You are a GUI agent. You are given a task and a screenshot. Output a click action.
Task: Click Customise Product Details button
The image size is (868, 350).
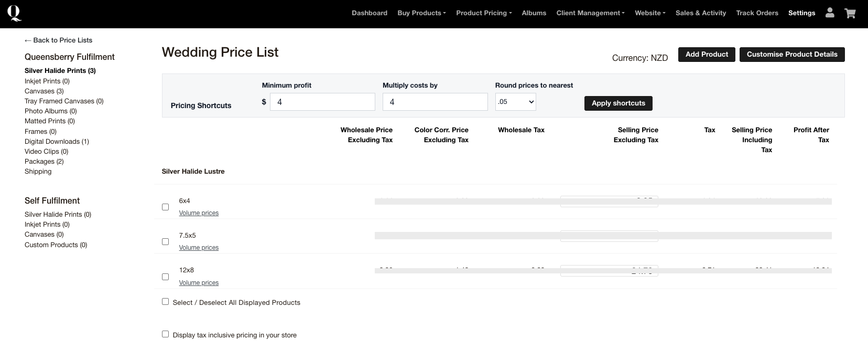point(792,55)
